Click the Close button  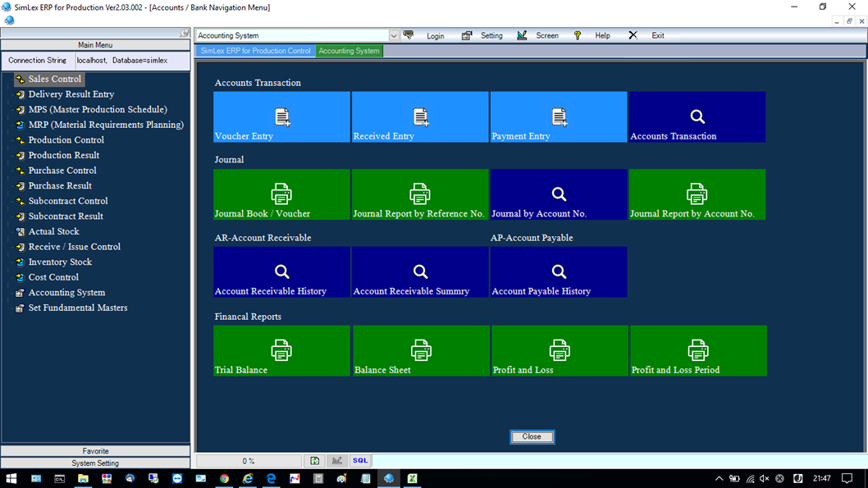pyautogui.click(x=532, y=436)
